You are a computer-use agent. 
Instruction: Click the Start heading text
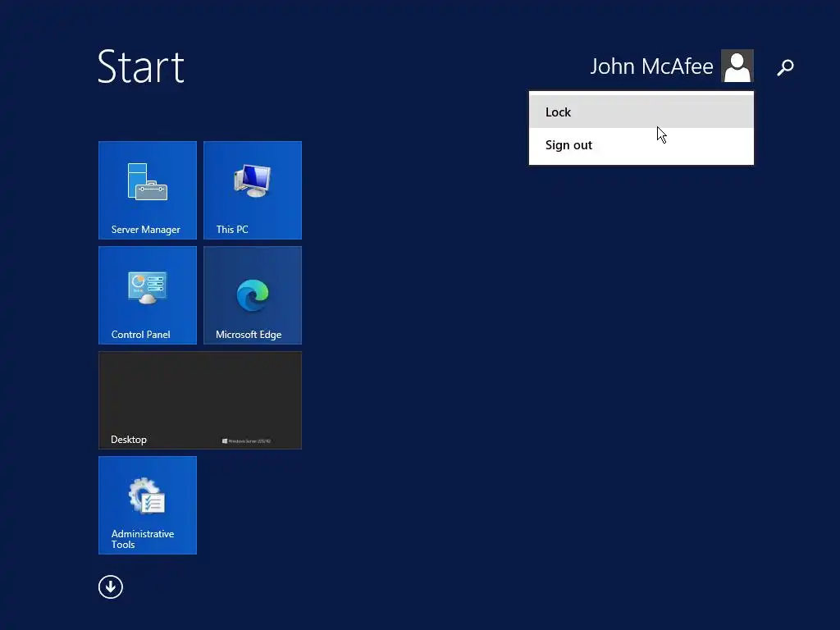tap(141, 66)
